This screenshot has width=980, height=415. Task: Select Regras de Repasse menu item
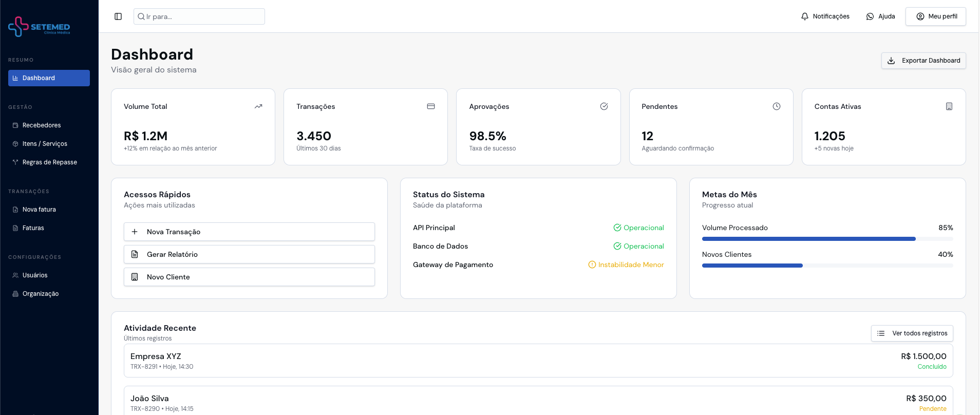(x=49, y=162)
